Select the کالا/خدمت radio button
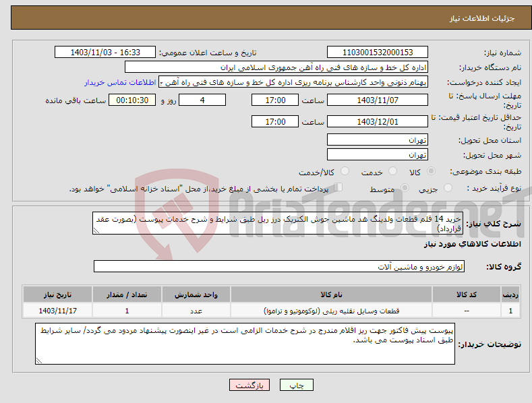Viewport: 532px width, 403px height. click(x=345, y=171)
